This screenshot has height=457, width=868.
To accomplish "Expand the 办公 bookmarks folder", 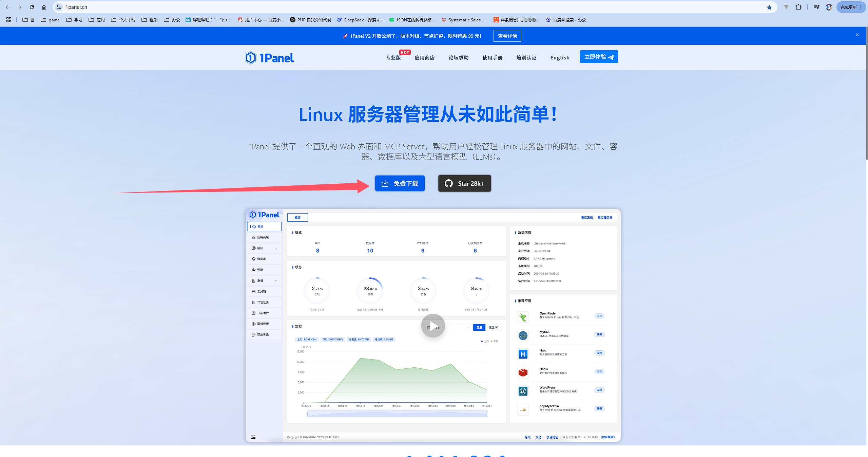I will click(x=172, y=20).
